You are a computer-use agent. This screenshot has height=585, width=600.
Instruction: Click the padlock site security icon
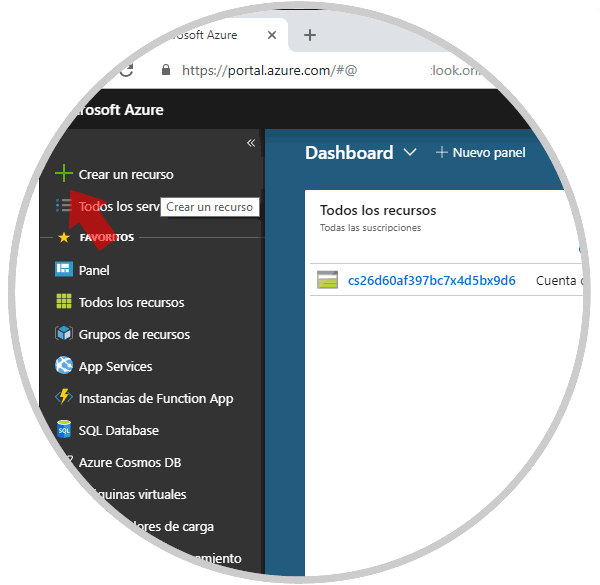click(x=166, y=70)
